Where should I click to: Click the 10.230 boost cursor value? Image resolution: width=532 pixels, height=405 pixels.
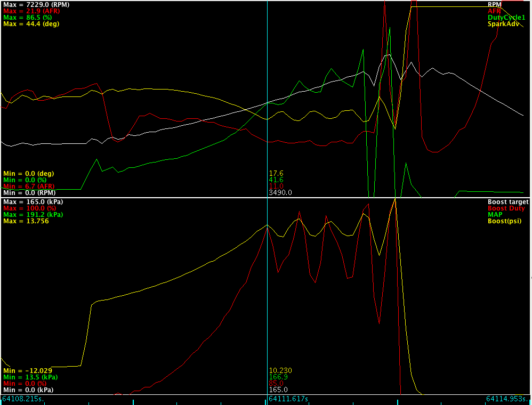[280, 371]
